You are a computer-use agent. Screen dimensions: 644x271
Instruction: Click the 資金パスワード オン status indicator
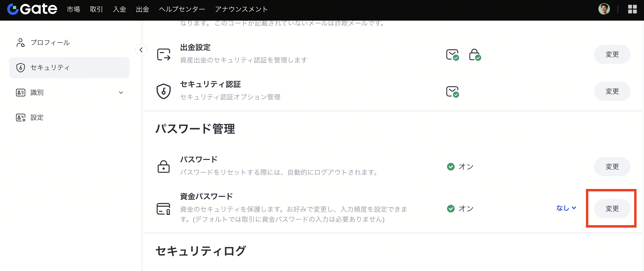coord(460,209)
